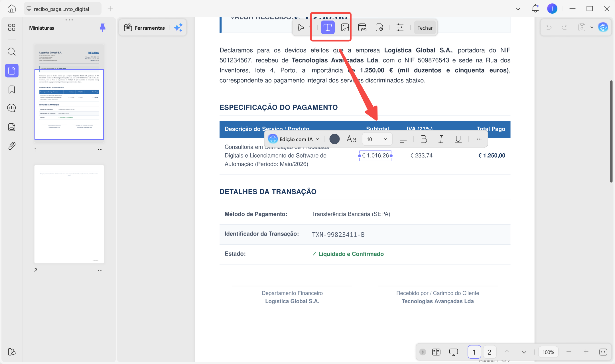Open page 2 thumbnail options menu
This screenshot has height=364, width=615.
tap(100, 270)
